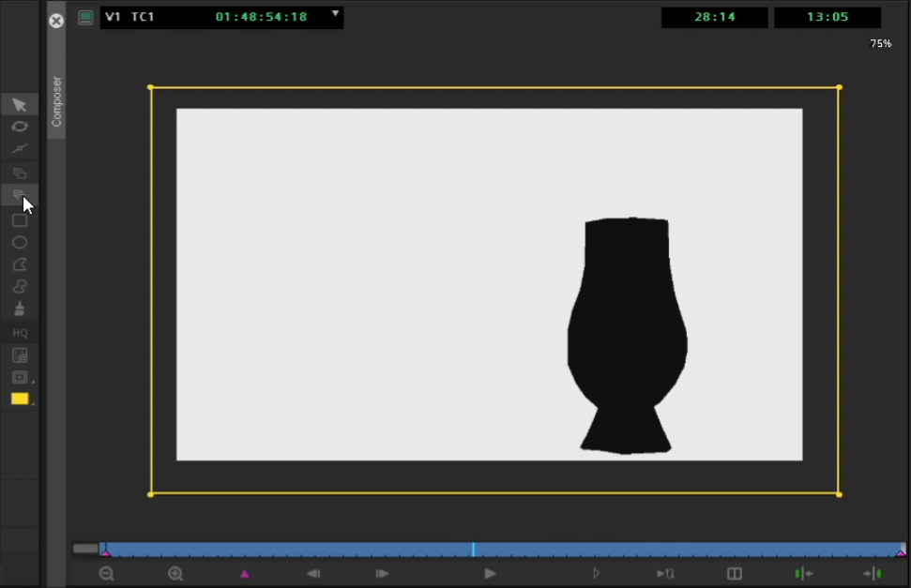This screenshot has width=911, height=588.
Task: Select the arrow selection tool
Action: click(x=19, y=105)
